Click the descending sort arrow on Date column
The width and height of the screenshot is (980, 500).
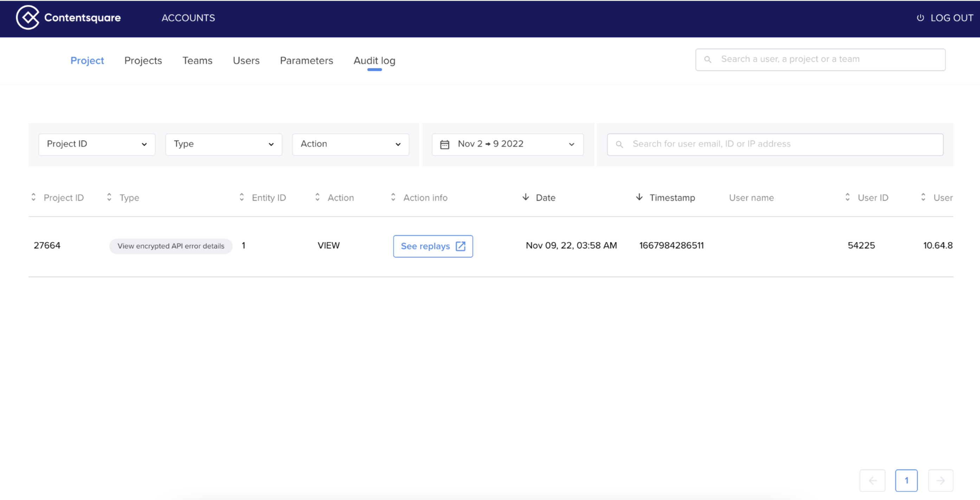click(x=526, y=197)
